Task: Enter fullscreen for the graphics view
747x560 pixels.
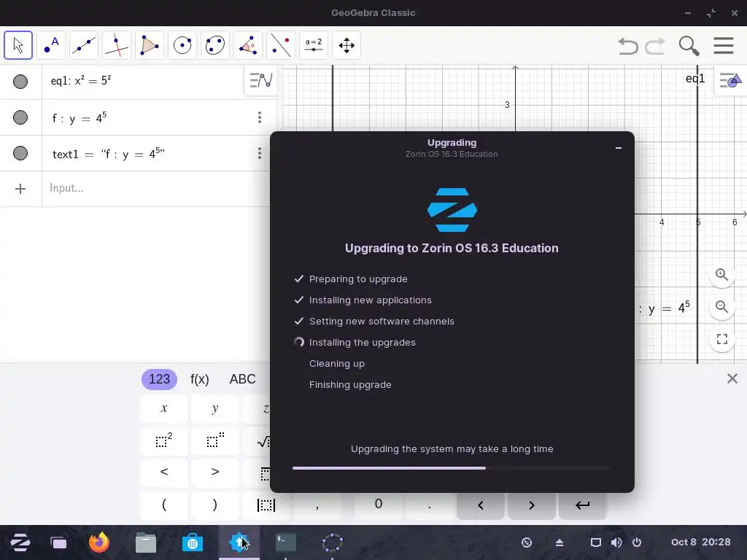Action: pos(721,339)
